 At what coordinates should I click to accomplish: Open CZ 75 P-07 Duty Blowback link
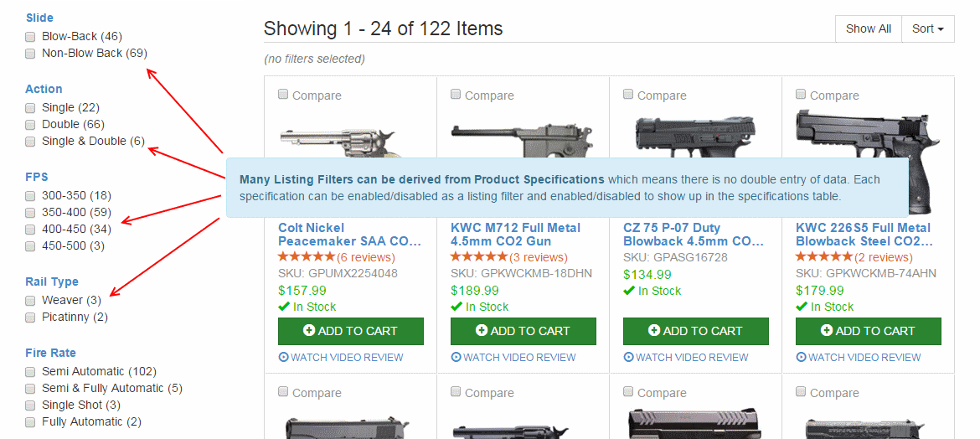tap(694, 235)
